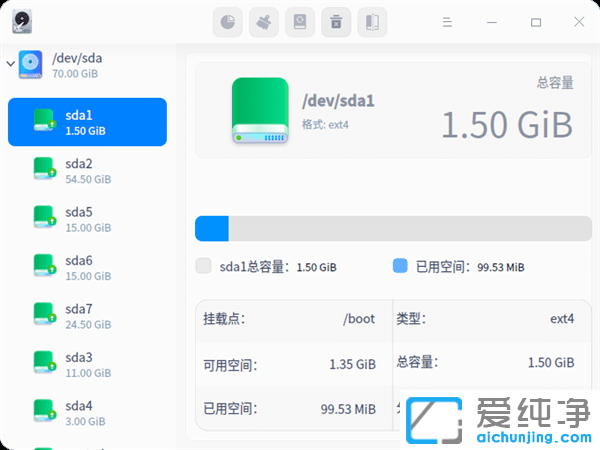Click the Format brush toolbar icon
This screenshot has width=600, height=450.
pos(265,22)
